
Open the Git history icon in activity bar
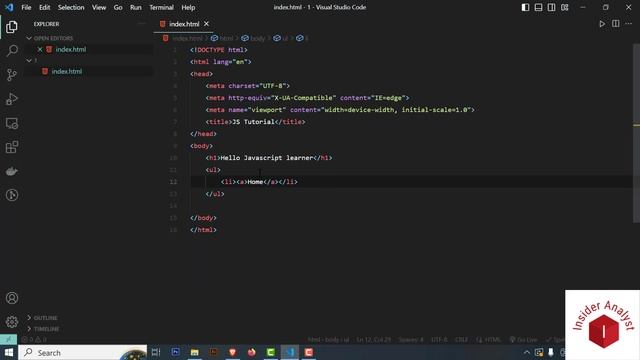point(12,195)
